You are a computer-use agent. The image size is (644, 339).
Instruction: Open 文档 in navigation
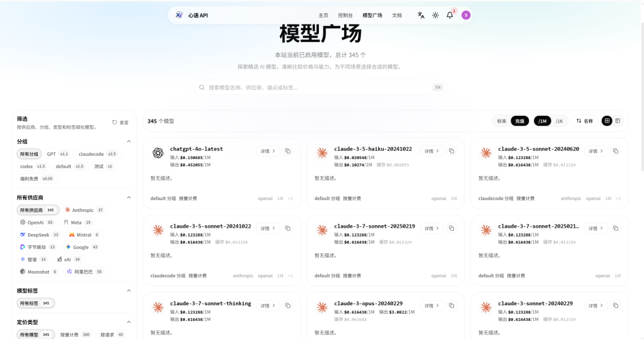click(x=397, y=15)
